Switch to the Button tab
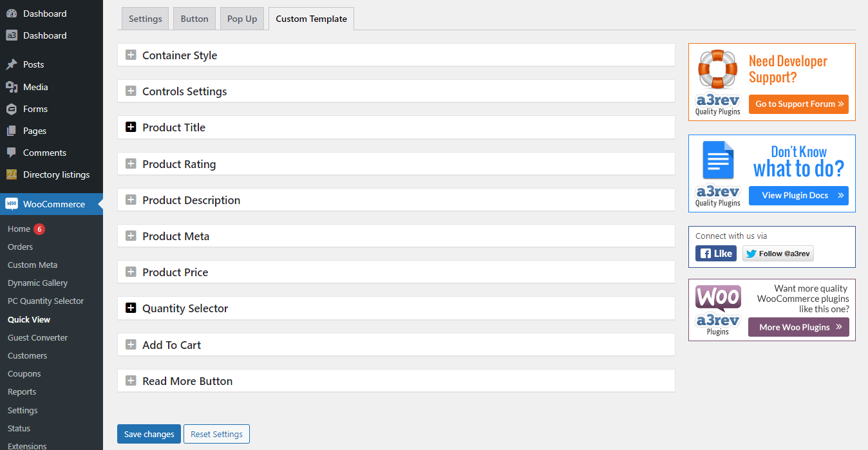Screen dimensions: 868x450 coord(194,19)
